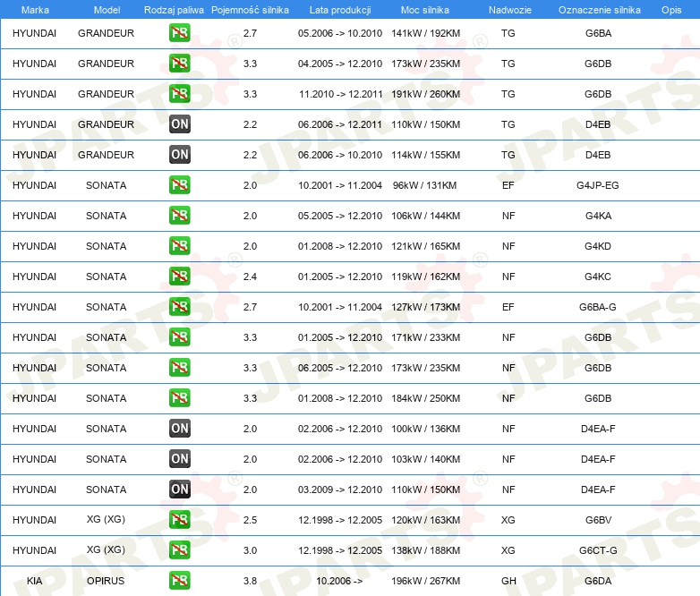Click body code EF in G4JP-EG row
700x596 pixels.
pyautogui.click(x=508, y=185)
